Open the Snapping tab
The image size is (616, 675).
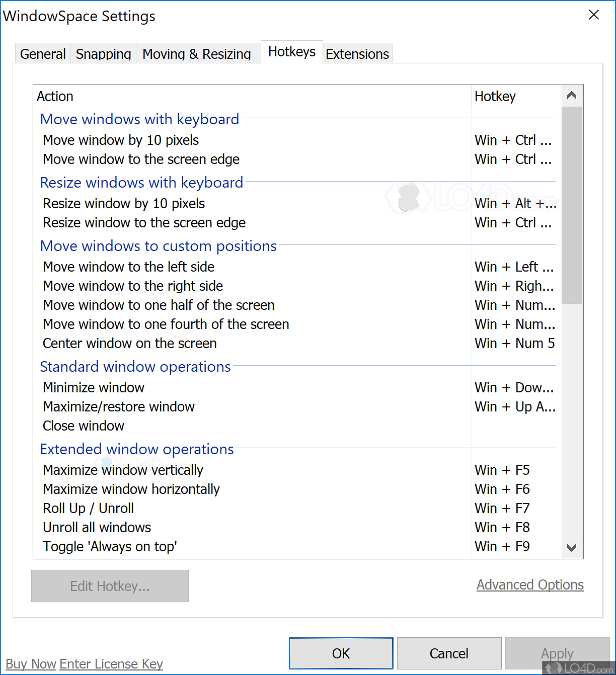(x=103, y=54)
